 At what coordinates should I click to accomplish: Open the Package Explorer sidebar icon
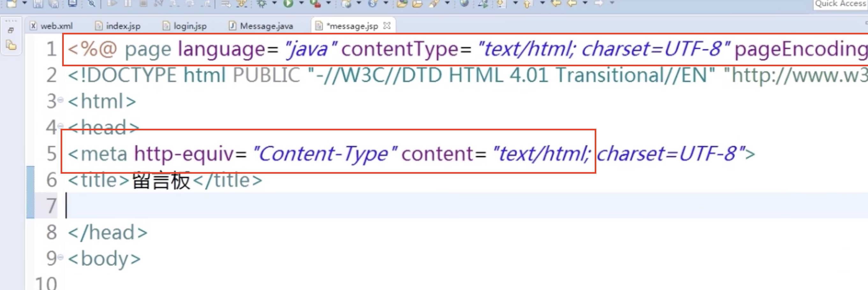(11, 45)
